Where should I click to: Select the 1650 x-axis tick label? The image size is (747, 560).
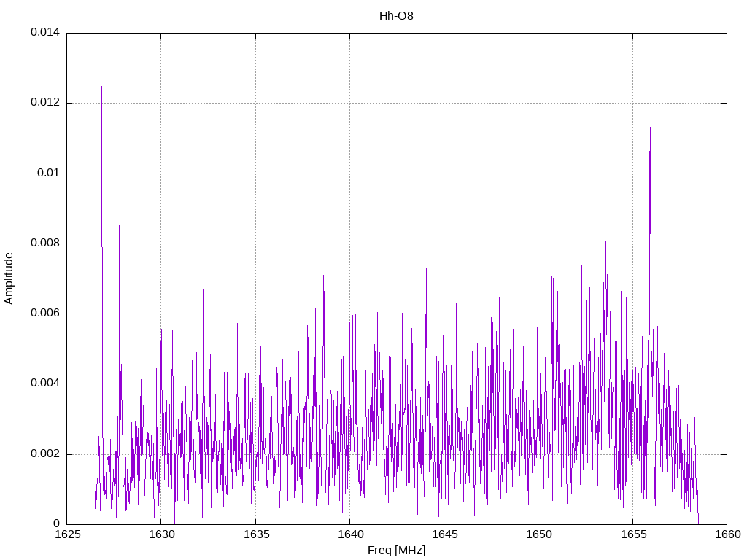pos(538,535)
